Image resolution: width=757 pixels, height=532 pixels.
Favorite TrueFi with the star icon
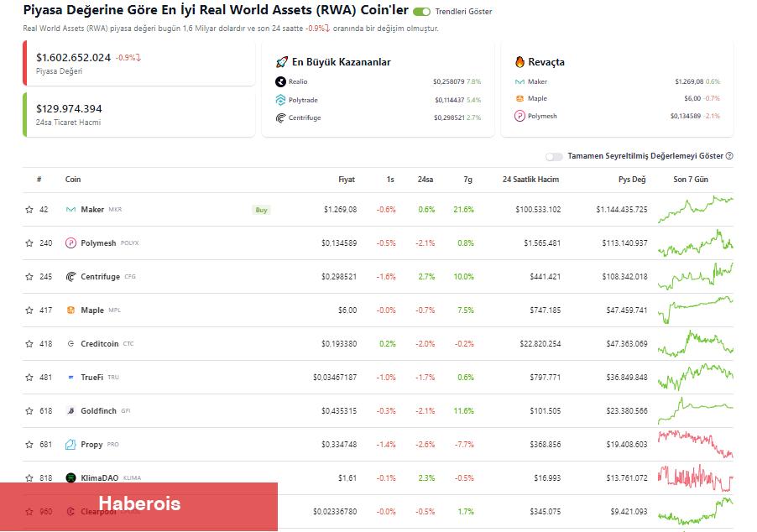(x=29, y=378)
